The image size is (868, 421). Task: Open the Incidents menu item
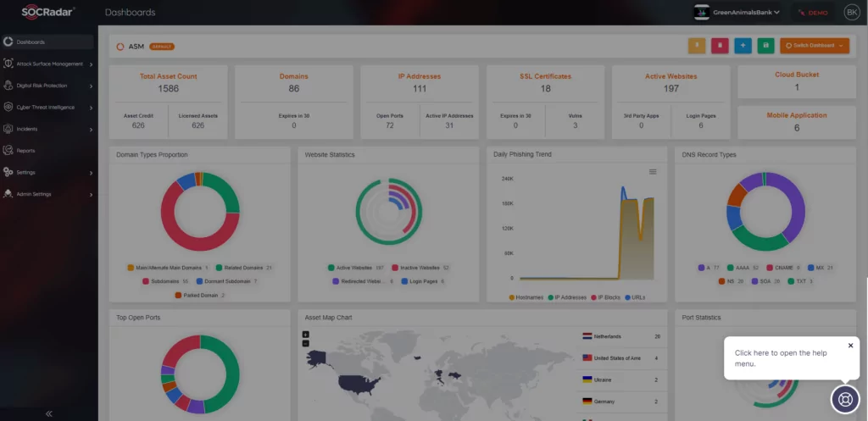tap(47, 129)
